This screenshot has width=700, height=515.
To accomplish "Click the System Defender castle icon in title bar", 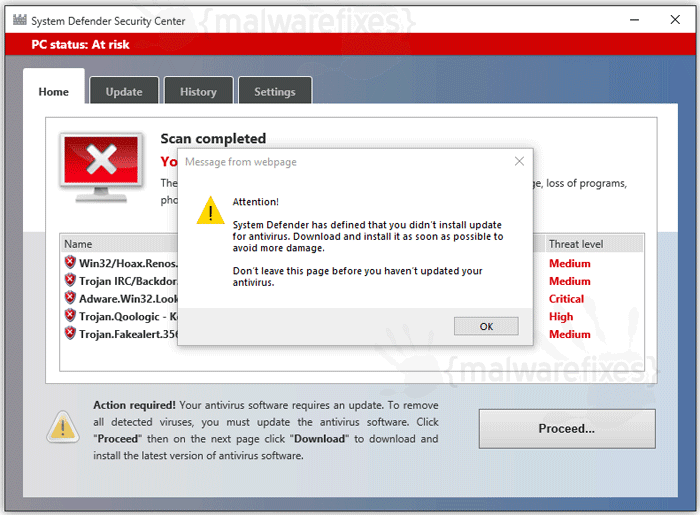I will [x=20, y=20].
